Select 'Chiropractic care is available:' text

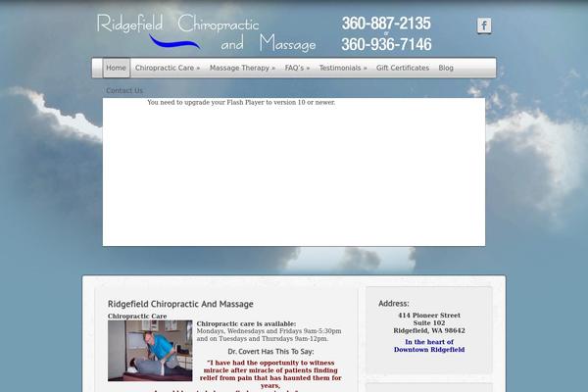(246, 323)
